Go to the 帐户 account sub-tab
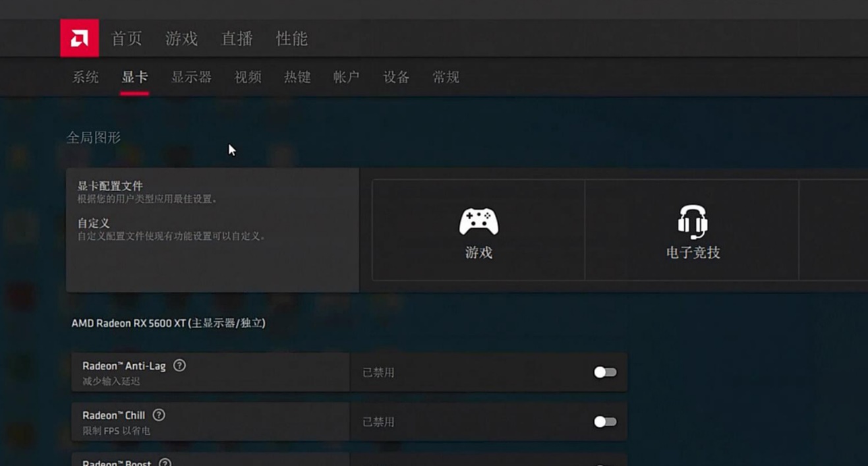 tap(347, 77)
